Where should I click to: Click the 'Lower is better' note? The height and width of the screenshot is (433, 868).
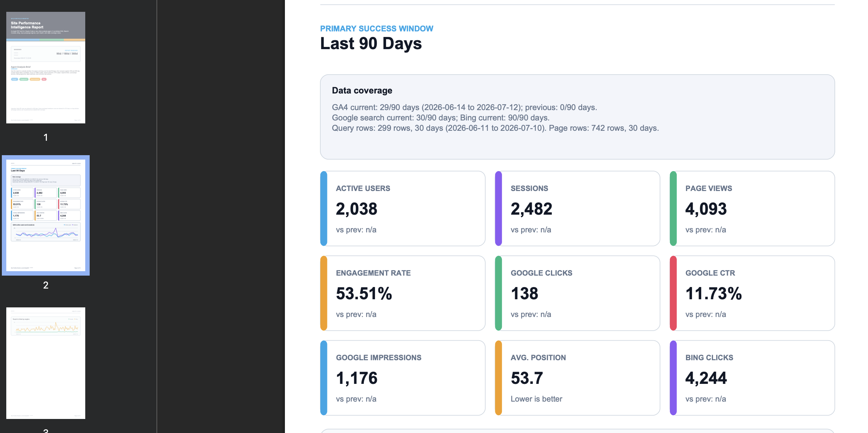[x=536, y=399]
